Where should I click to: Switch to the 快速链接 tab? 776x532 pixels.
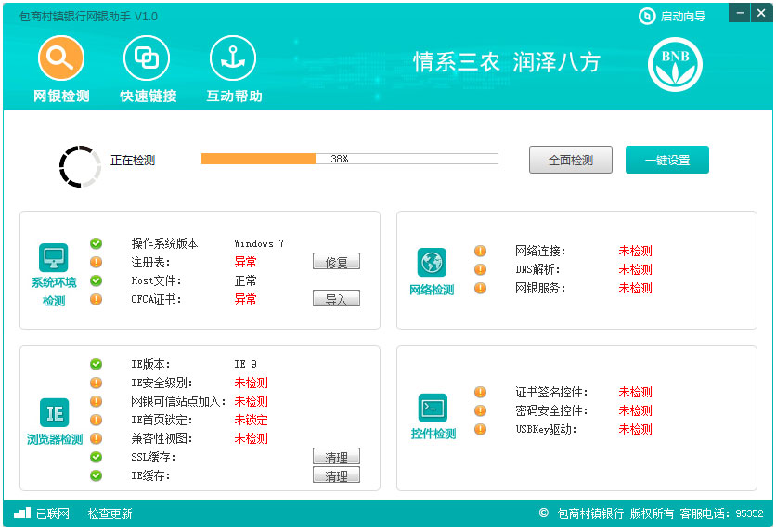pyautogui.click(x=147, y=59)
